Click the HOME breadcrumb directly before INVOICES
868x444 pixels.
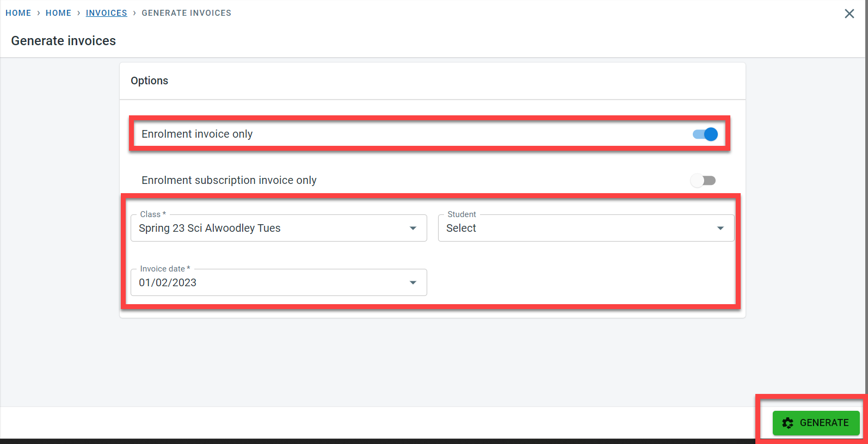(x=58, y=13)
